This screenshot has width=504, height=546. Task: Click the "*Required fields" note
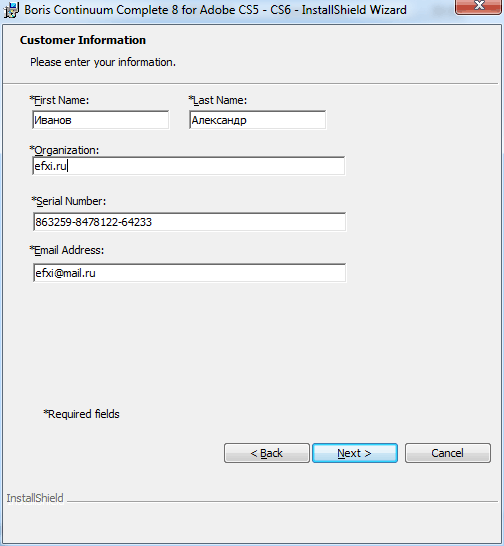point(82,414)
